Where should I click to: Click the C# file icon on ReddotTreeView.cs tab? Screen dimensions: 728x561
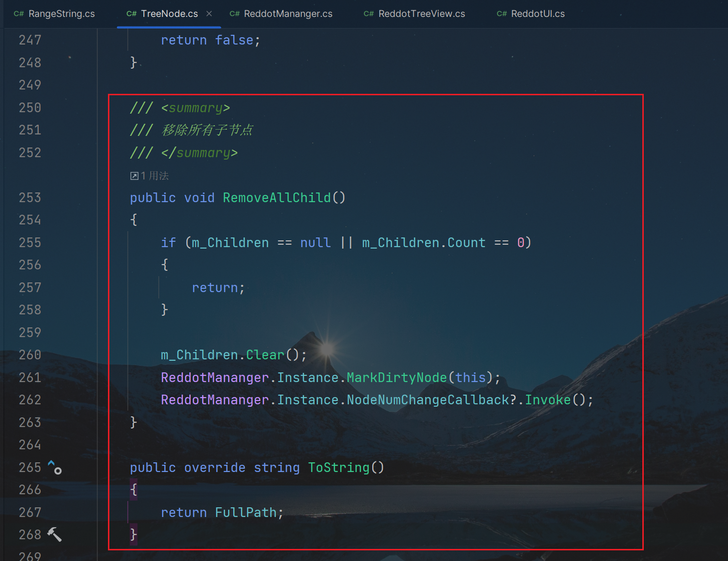(368, 14)
